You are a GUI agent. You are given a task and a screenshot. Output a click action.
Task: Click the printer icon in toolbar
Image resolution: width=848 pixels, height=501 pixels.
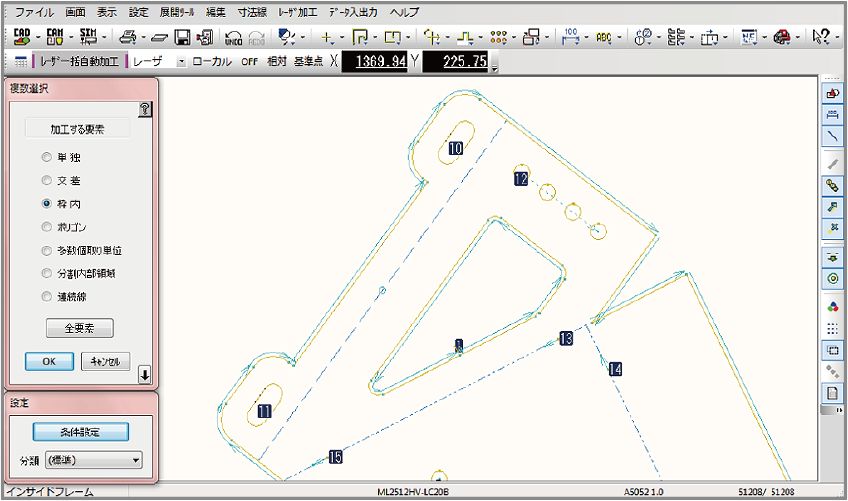(128, 37)
